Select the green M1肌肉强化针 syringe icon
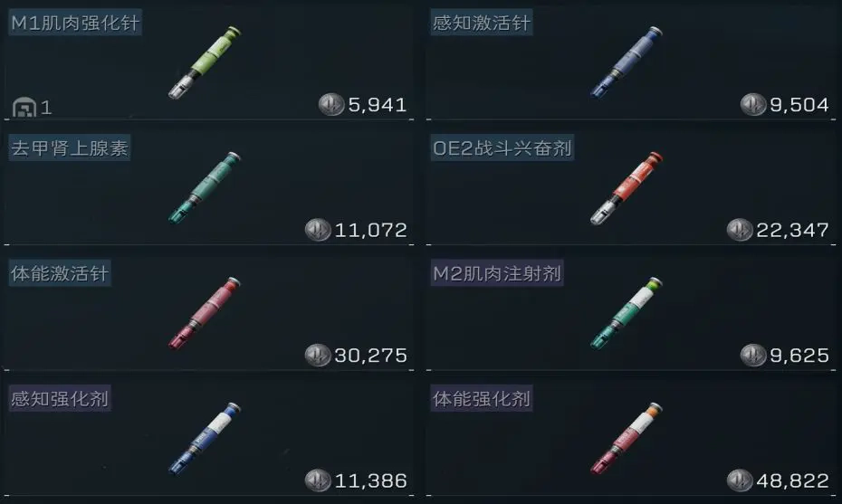Screen dimensions: 842x504 [x=205, y=62]
